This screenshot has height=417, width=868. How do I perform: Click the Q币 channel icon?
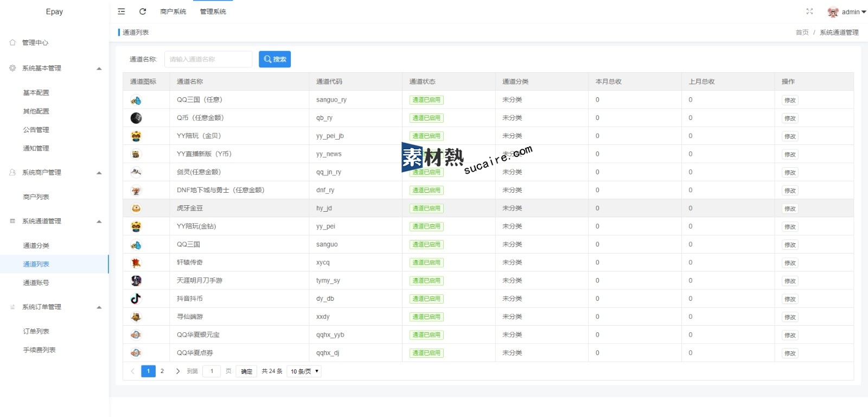point(136,118)
